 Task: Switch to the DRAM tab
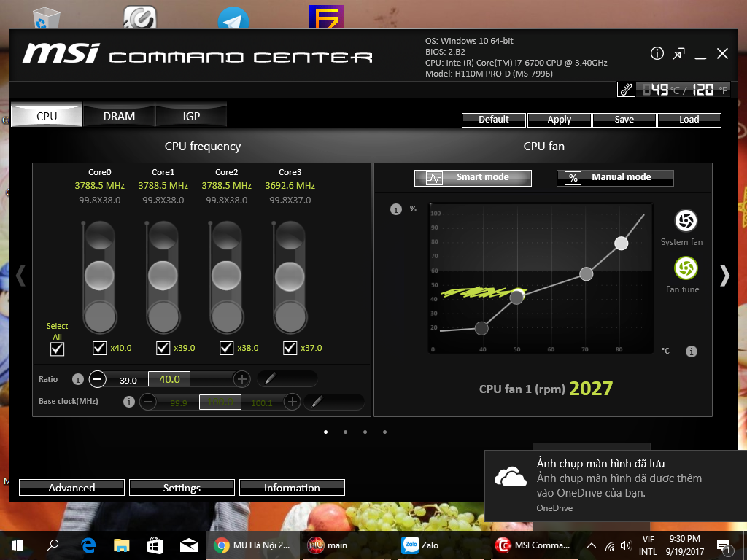click(x=119, y=116)
